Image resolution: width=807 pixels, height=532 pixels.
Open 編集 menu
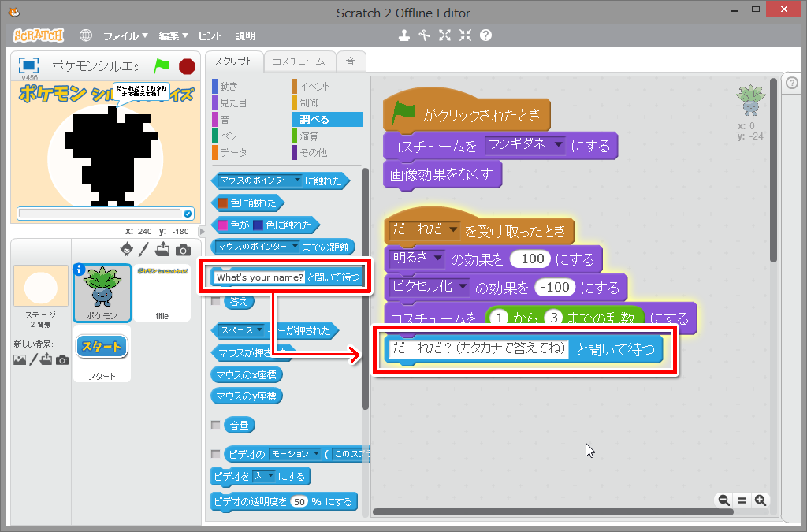173,35
